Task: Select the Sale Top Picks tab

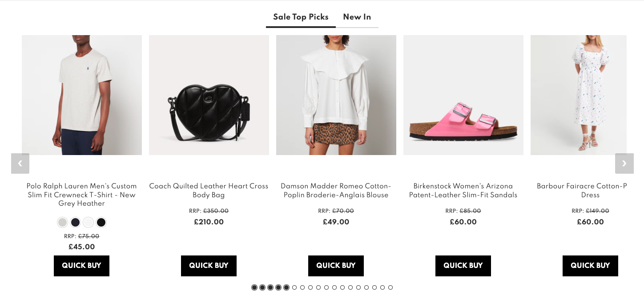Action: point(301,17)
